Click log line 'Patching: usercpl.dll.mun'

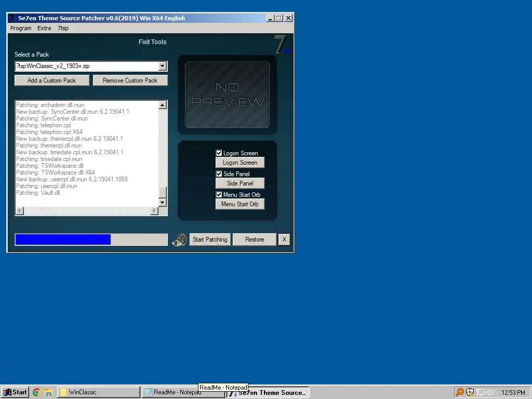(46, 186)
